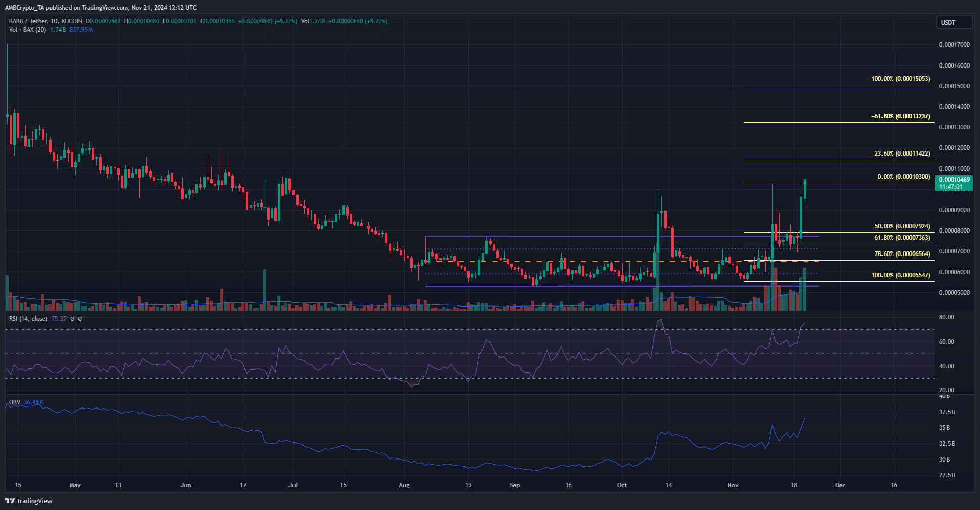980x510 pixels.
Task: Select the OBV indicator legend
Action: (x=15, y=402)
